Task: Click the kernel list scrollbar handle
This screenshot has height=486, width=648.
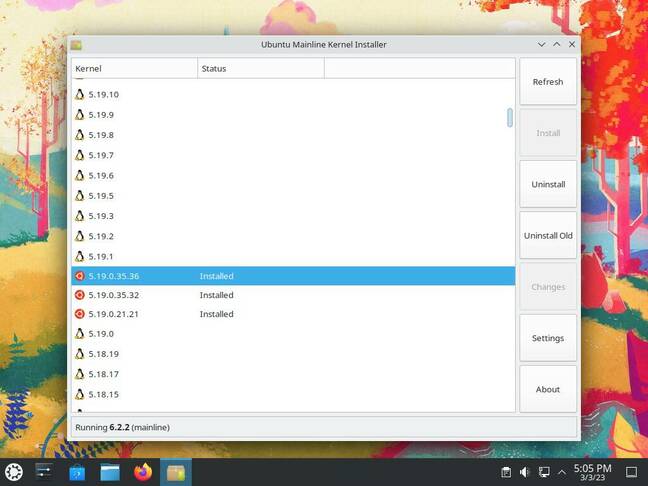Action: pyautogui.click(x=510, y=118)
